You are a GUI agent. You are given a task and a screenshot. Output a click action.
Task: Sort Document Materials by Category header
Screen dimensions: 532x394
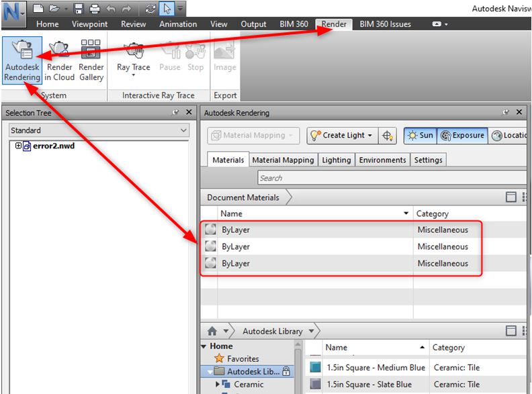pyautogui.click(x=470, y=213)
